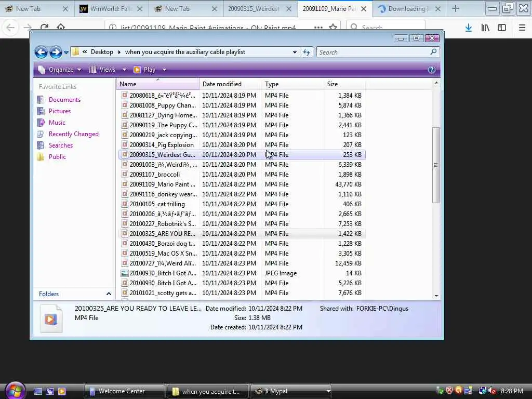Click the 8:28 PM taskbar clock

click(x=512, y=391)
